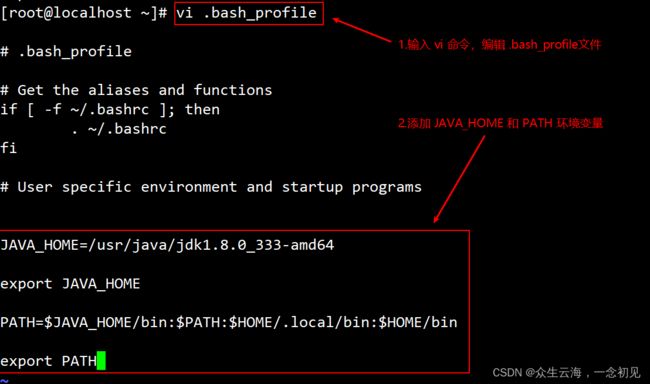The image size is (650, 384).
Task: Click the 'fi' line
Action: tap(8, 148)
